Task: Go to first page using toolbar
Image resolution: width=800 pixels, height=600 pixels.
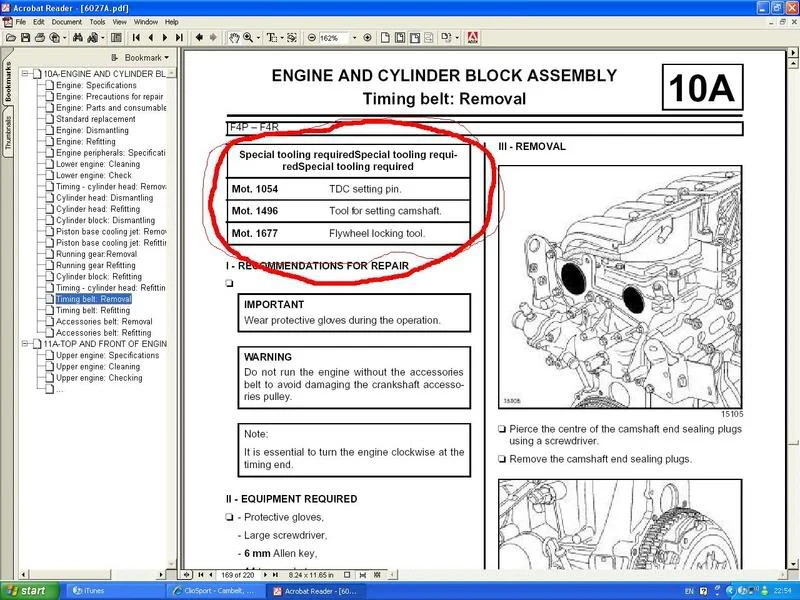Action: [136, 38]
